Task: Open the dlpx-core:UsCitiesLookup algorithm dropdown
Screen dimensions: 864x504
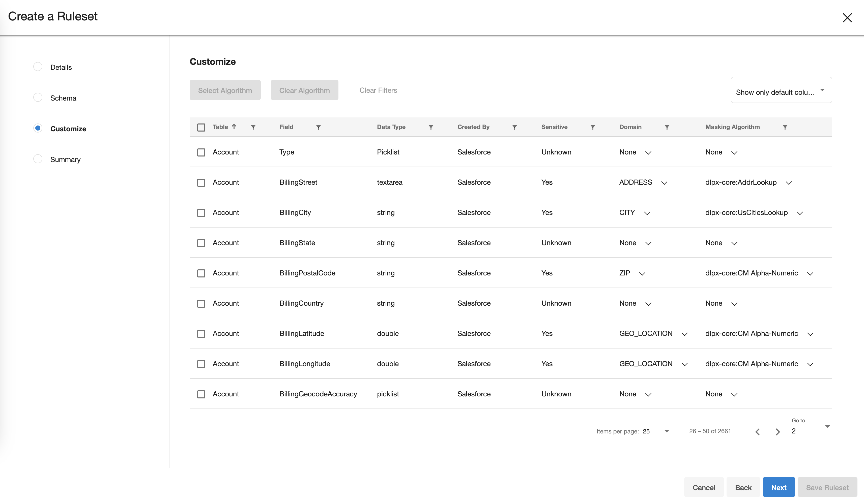Action: click(x=800, y=213)
